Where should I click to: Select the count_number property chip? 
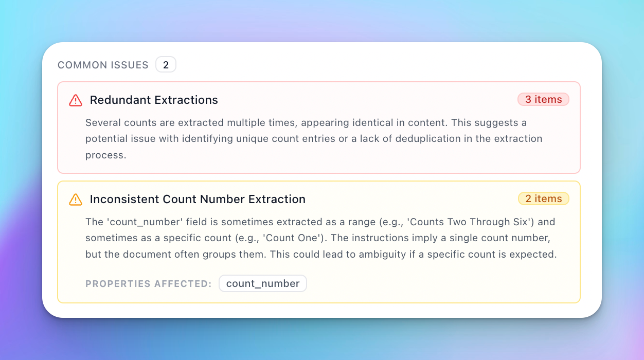point(263,283)
